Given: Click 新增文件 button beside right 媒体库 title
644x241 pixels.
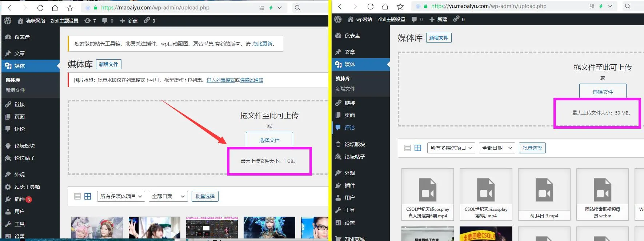Looking at the screenshot, I should tap(439, 38).
